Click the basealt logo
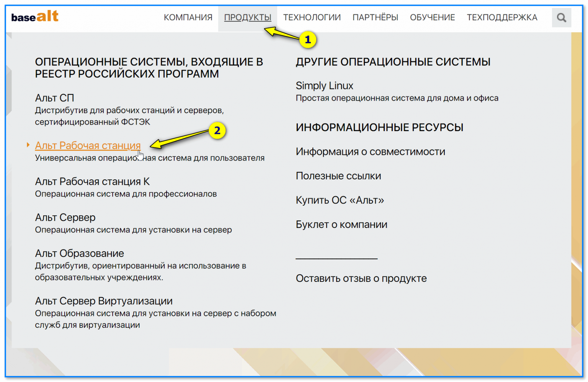588x382 pixels. (x=35, y=16)
